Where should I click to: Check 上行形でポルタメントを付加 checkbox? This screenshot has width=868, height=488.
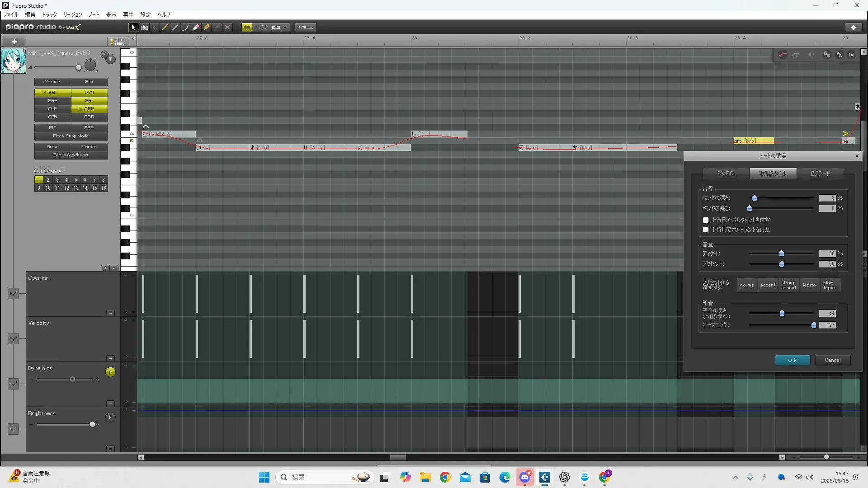coord(706,220)
